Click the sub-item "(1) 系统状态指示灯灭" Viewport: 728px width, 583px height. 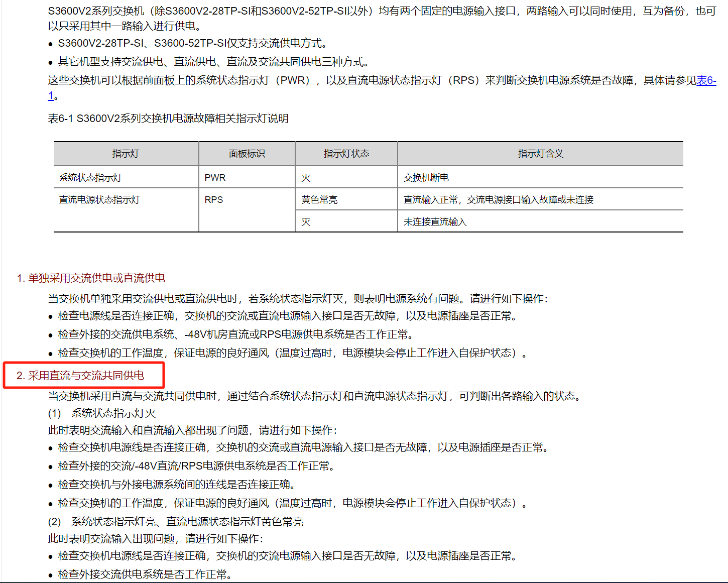pos(102,413)
